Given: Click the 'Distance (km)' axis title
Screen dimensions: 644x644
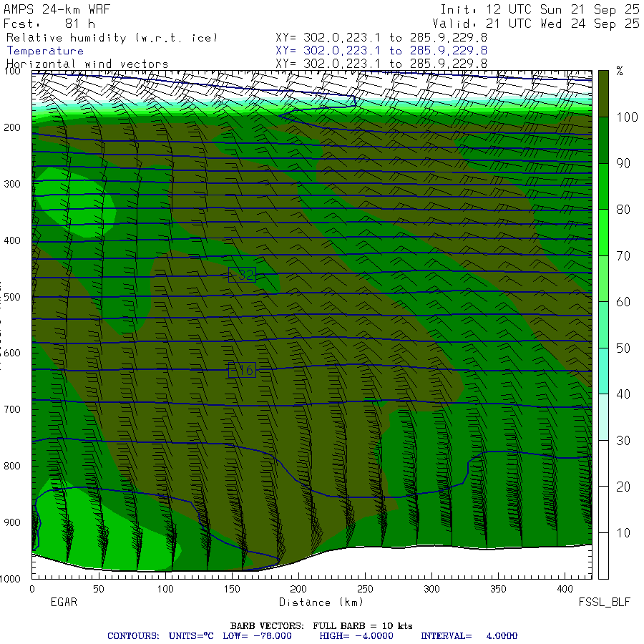Looking at the screenshot, I should pos(321,602).
